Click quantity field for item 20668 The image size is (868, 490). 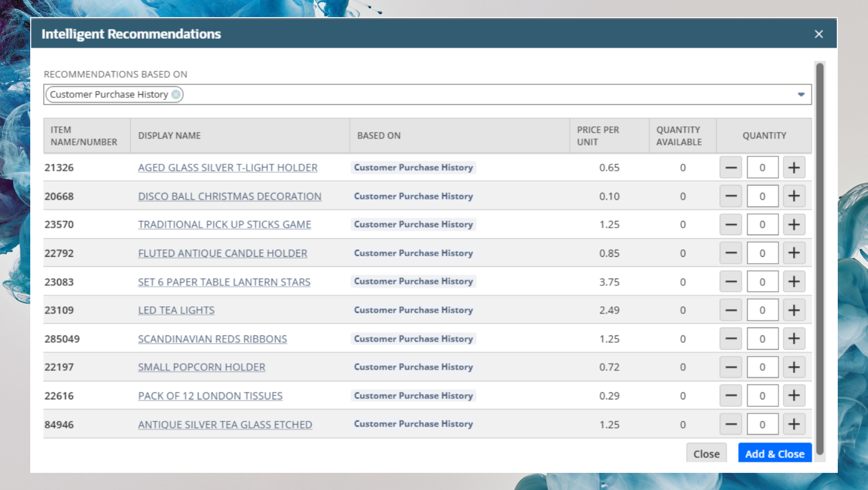(762, 196)
